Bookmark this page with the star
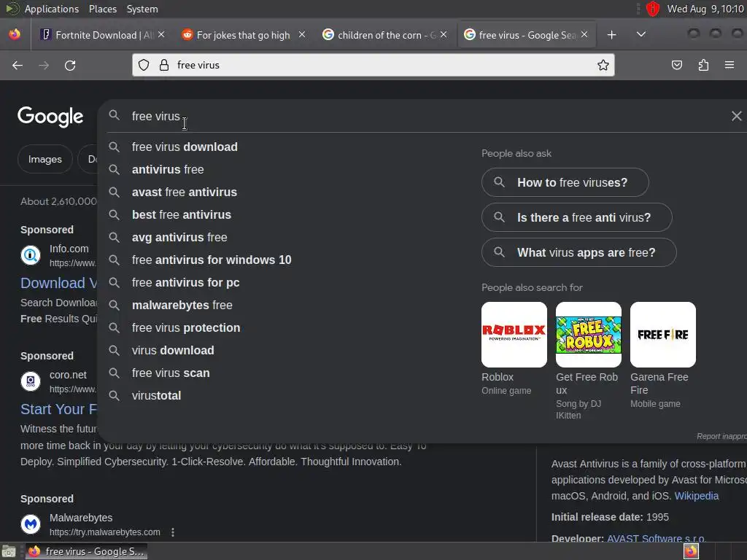This screenshot has width=747, height=560. [603, 65]
